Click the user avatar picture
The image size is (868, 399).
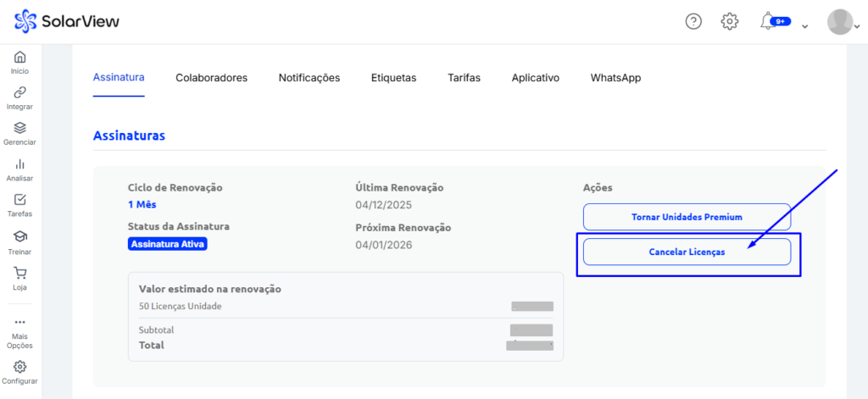click(839, 22)
